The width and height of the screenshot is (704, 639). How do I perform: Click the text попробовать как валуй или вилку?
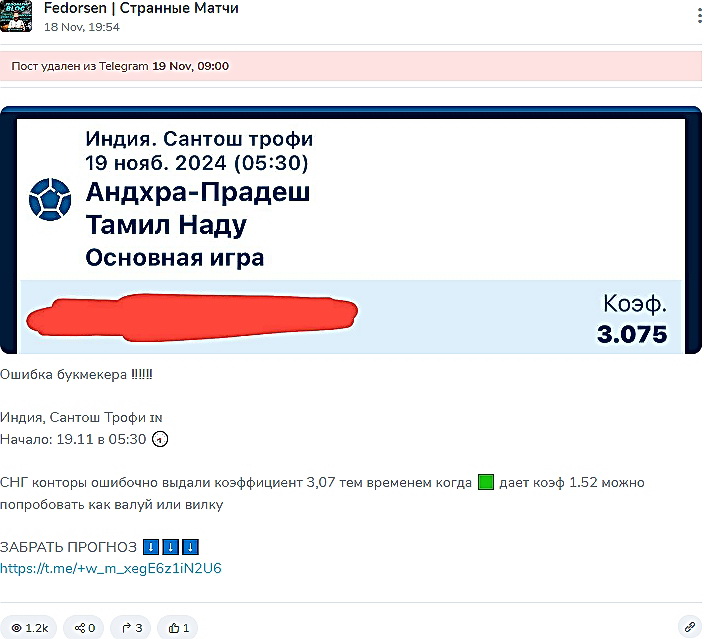pos(111,505)
